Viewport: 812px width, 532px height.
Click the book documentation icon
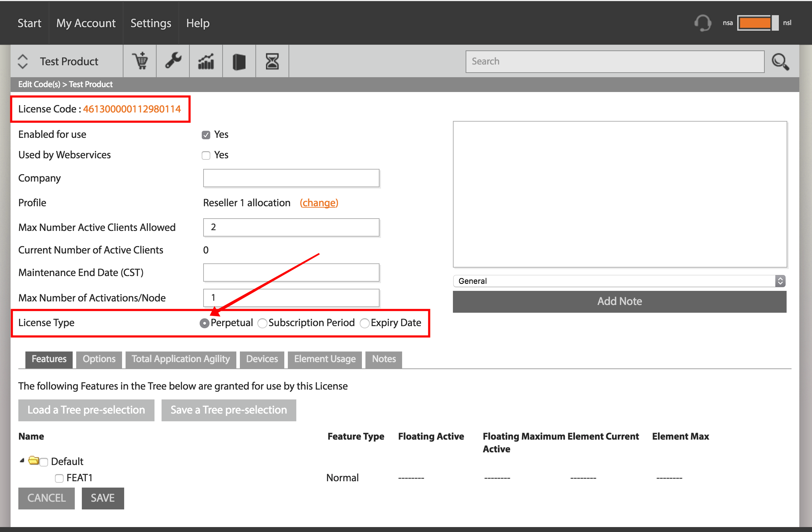(239, 62)
